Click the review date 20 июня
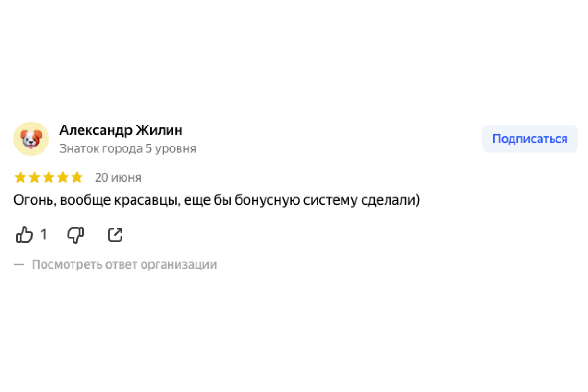 118,178
